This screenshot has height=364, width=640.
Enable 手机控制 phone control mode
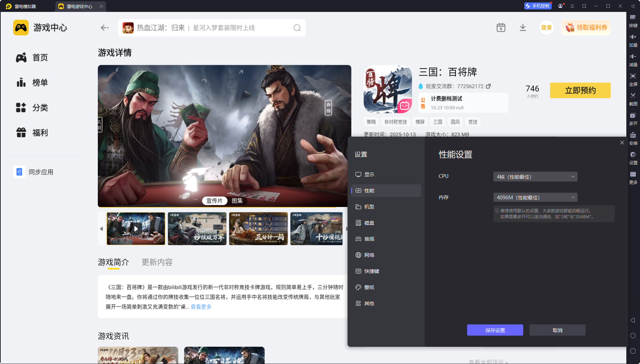538,6
